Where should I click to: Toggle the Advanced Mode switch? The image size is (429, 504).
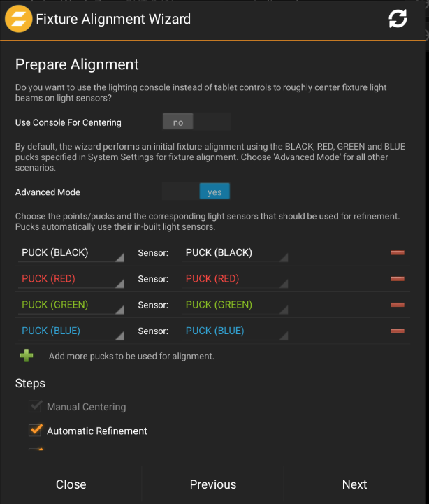[x=196, y=192]
